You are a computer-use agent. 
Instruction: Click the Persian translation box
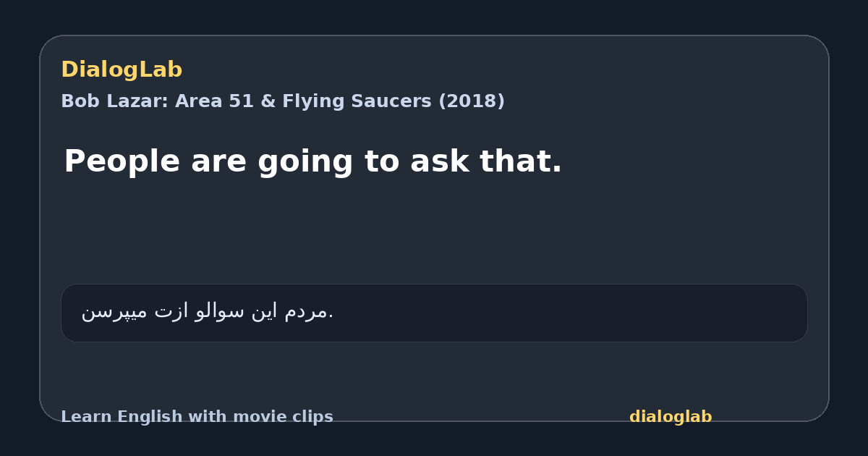tap(434, 313)
